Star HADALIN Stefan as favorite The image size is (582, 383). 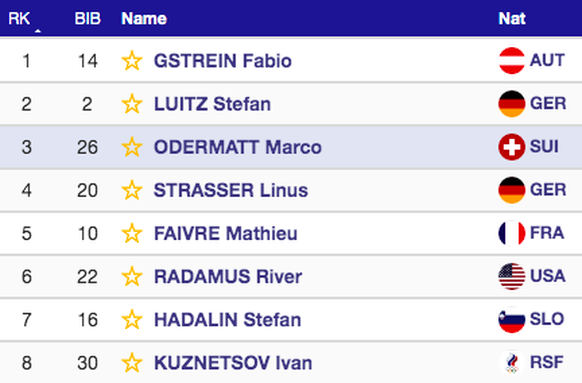pos(132,320)
